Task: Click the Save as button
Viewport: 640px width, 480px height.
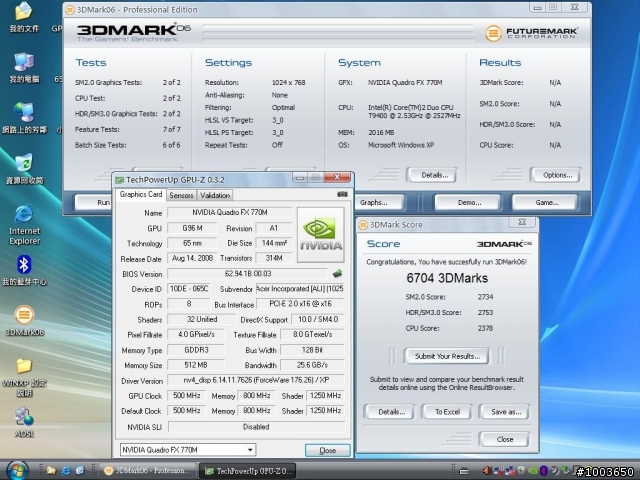Action: point(506,412)
